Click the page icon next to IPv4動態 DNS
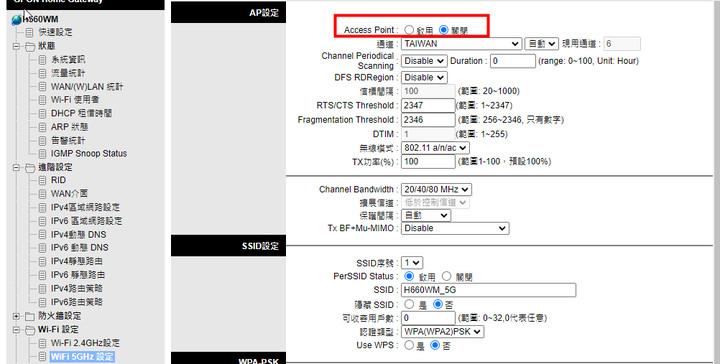 tap(42, 235)
